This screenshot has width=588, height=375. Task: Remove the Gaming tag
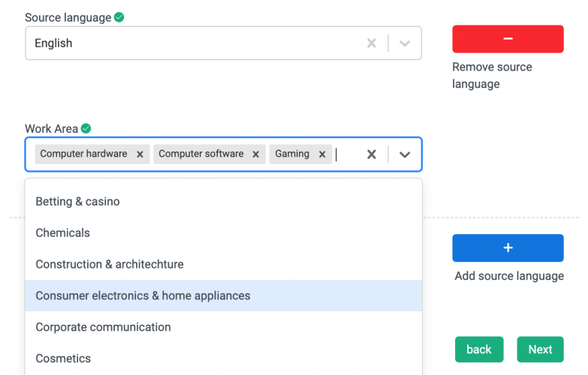[321, 154]
